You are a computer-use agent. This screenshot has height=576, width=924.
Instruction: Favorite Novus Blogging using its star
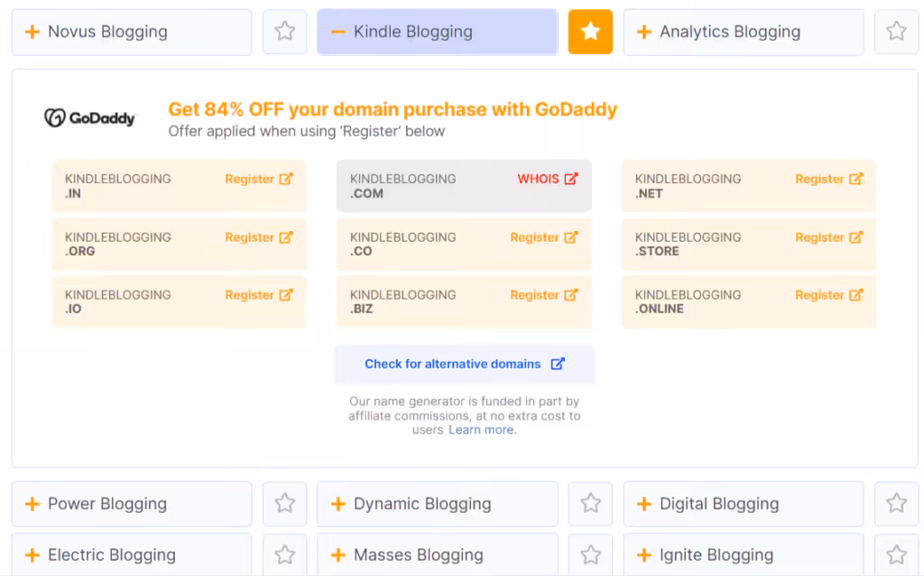click(284, 31)
